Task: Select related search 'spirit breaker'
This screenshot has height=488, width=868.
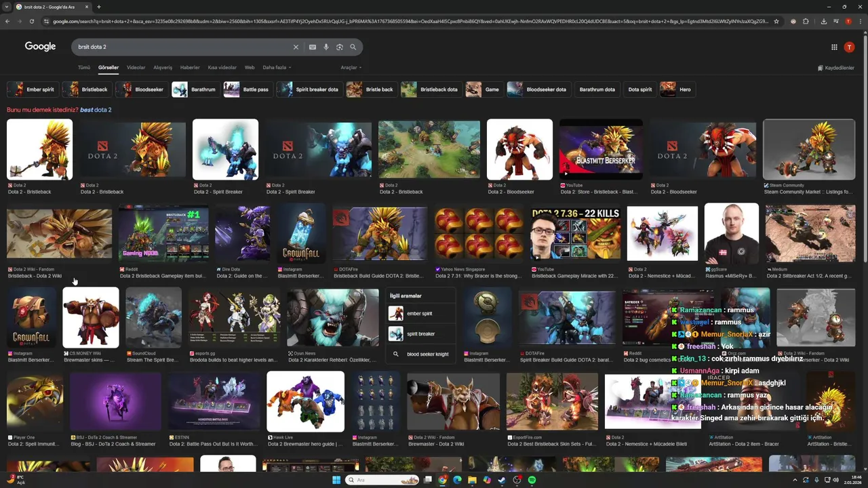Action: pos(419,334)
